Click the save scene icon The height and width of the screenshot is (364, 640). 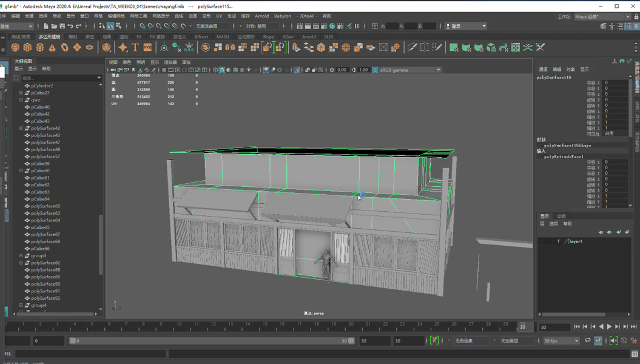(62, 26)
